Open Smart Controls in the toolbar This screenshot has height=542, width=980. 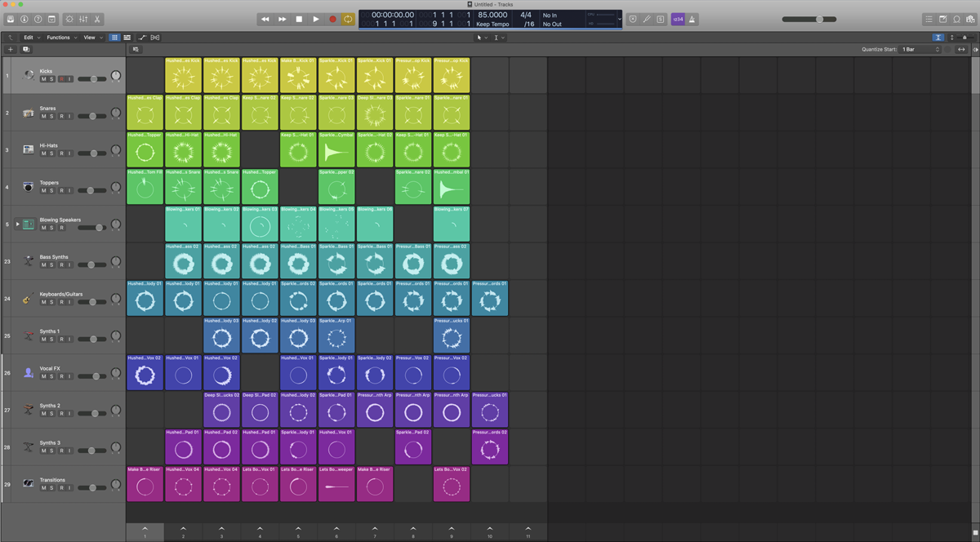(x=69, y=19)
